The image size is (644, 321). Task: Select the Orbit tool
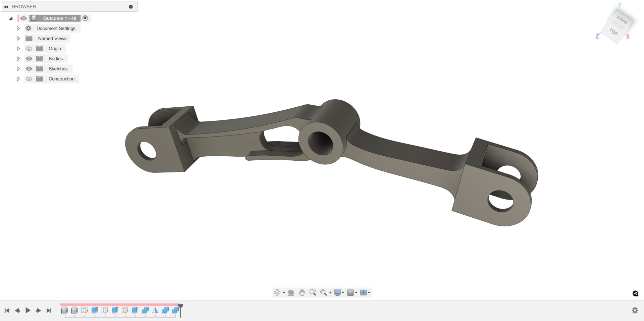277,292
